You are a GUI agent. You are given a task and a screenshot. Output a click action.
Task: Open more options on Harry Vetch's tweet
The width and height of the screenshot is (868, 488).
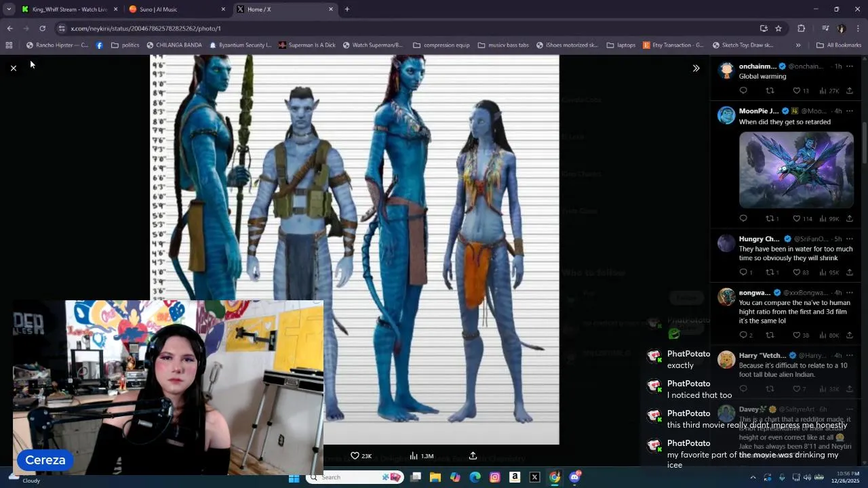849,355
